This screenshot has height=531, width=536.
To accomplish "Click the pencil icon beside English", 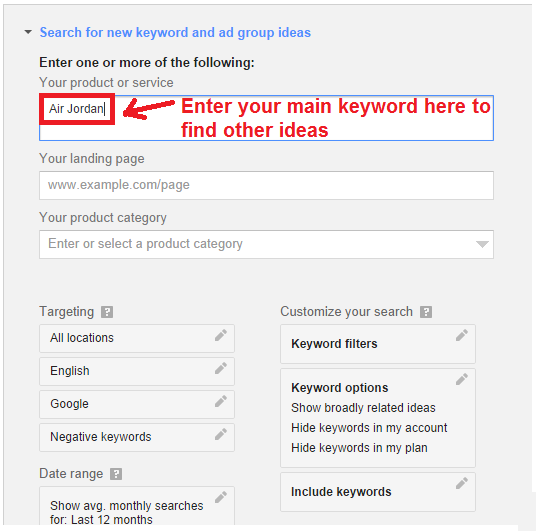I will coord(221,368).
